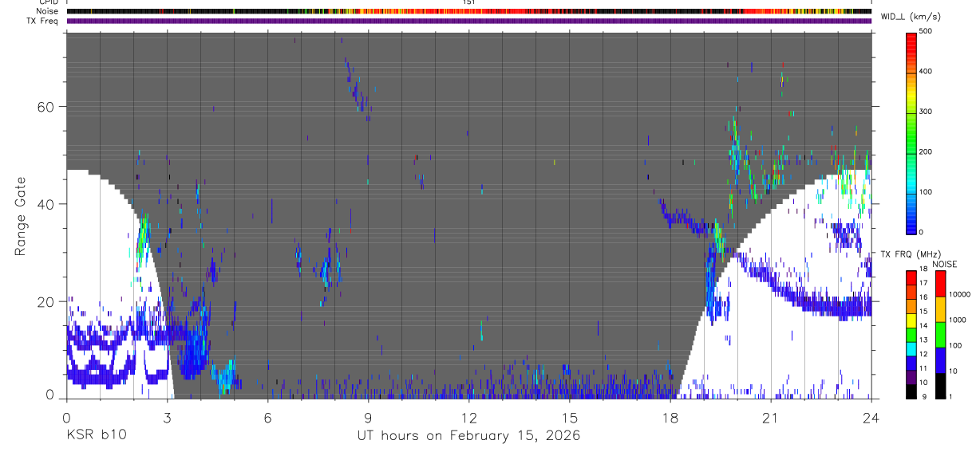Click the blue 10 swatch in NOISE legend

pyautogui.click(x=940, y=360)
